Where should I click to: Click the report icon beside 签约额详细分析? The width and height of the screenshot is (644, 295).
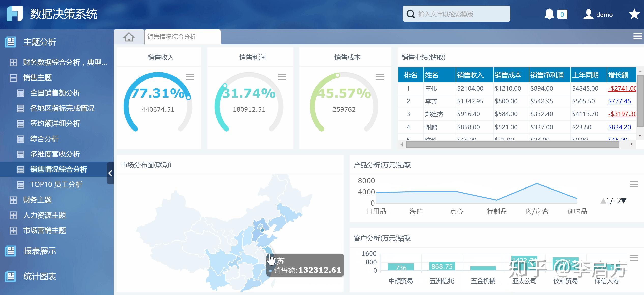tap(21, 124)
